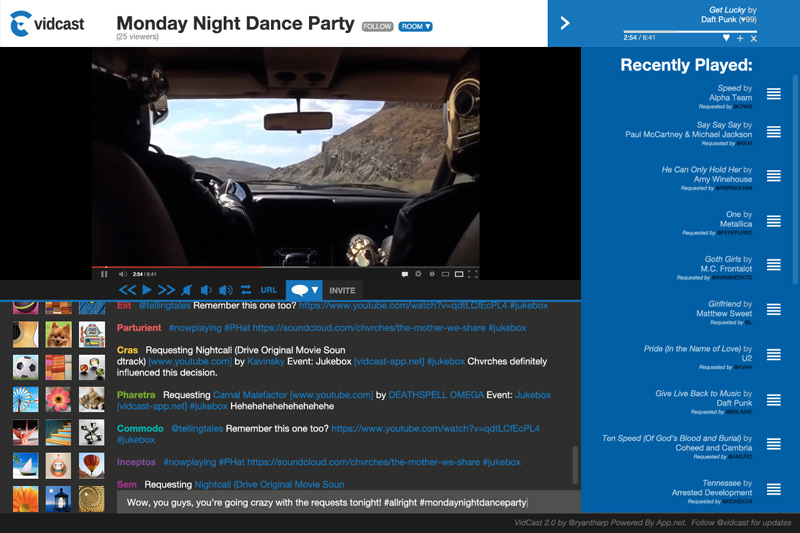Open menu for Tennessee by Arrested Development
This screenshot has height=533, width=800.
pyautogui.click(x=773, y=489)
